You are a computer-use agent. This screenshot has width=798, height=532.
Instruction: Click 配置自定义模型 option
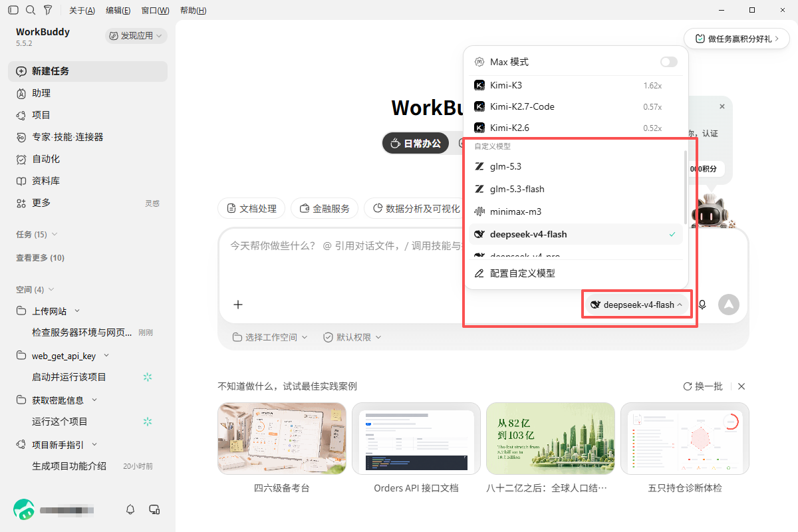[x=576, y=273]
